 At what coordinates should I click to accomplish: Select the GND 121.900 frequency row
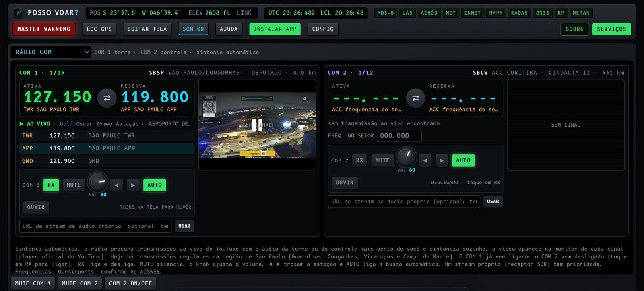click(107, 161)
